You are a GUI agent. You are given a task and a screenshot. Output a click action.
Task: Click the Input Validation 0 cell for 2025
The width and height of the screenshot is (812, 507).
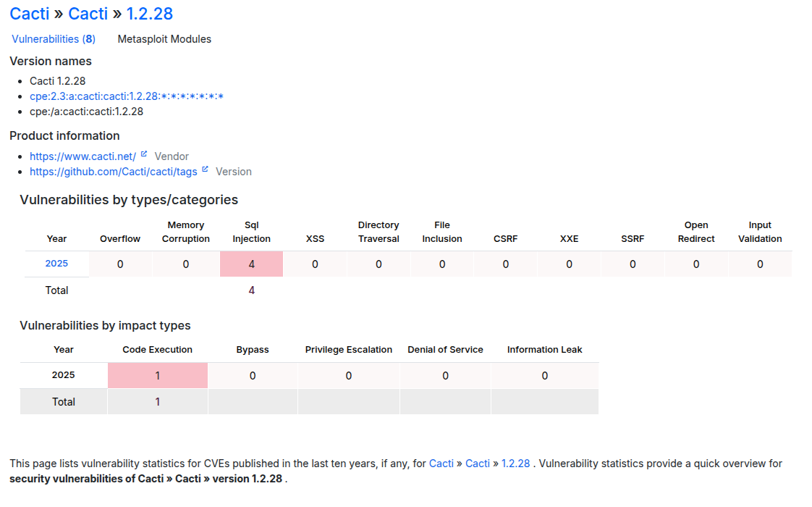[x=760, y=264]
